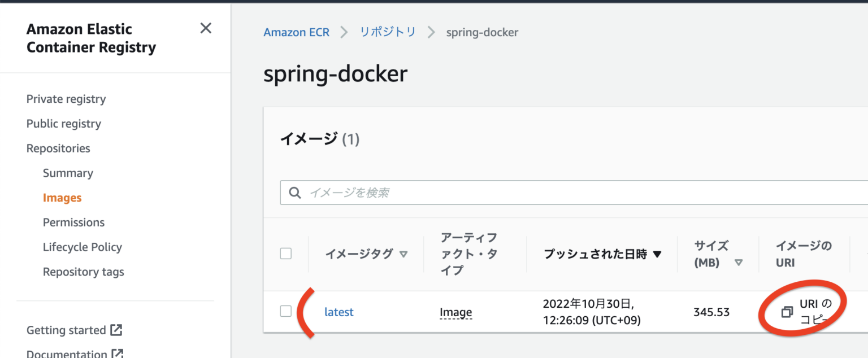Check the checkbox for the latest image row

[285, 311]
